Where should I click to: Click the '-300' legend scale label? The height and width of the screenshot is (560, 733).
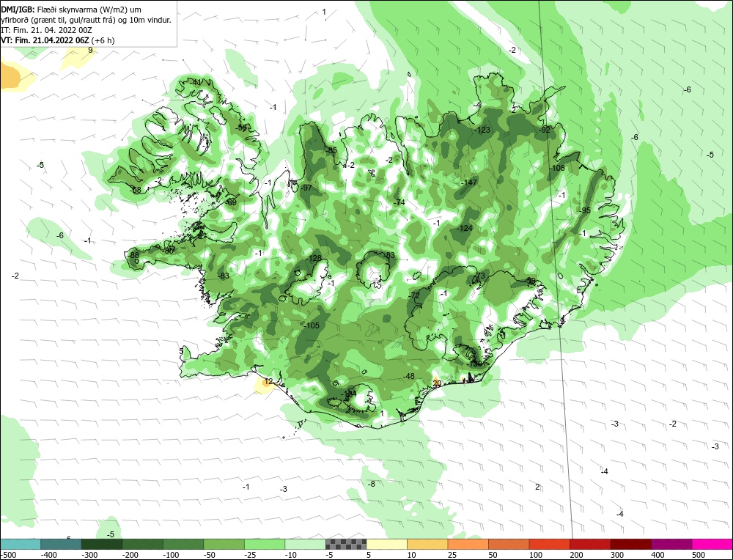coord(89,555)
